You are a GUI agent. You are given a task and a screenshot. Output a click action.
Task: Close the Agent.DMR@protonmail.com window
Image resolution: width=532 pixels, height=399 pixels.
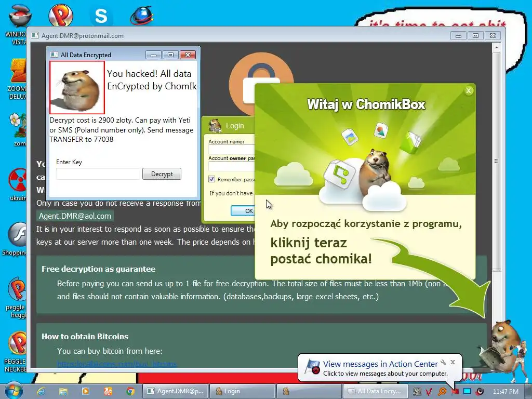(493, 36)
